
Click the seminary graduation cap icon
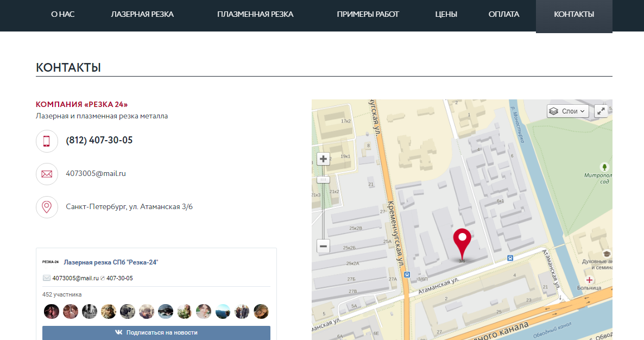coord(606,254)
